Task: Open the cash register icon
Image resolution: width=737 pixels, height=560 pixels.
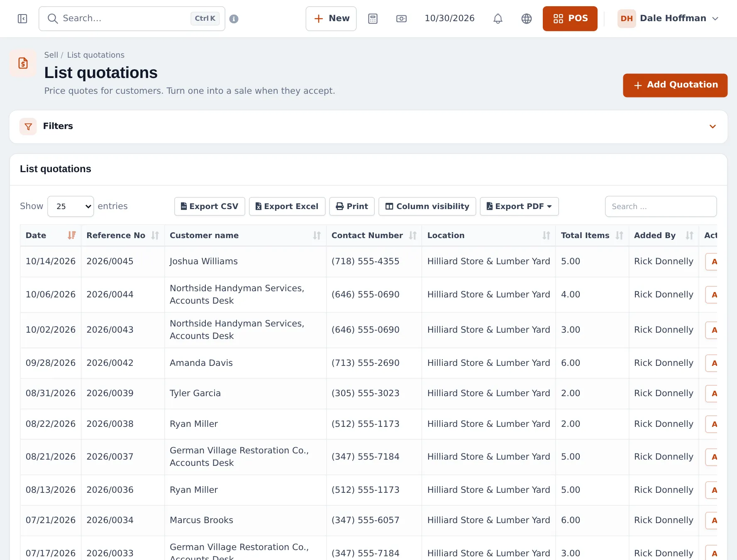Action: click(401, 19)
